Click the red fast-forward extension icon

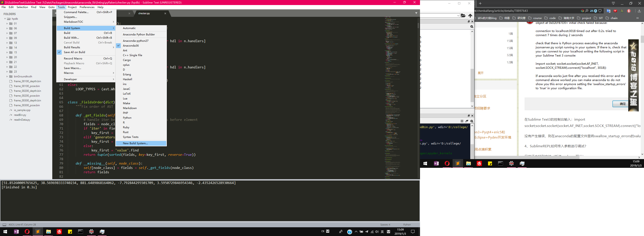tap(615, 11)
